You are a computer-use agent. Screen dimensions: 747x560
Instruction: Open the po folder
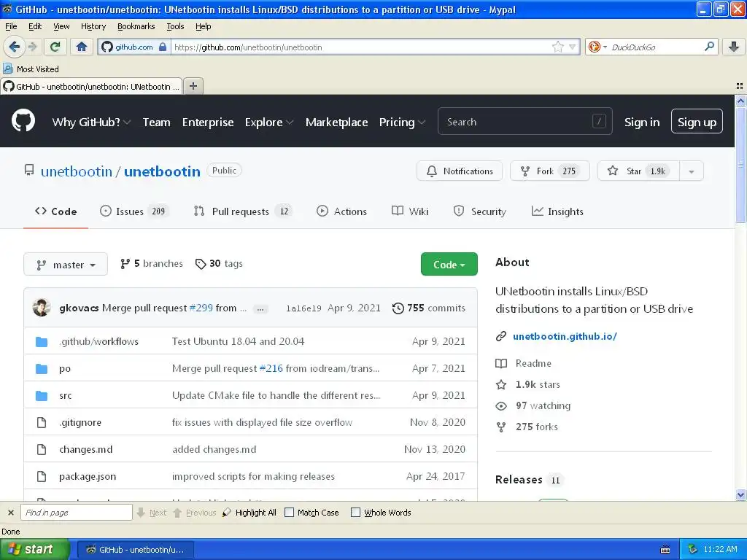[65, 368]
